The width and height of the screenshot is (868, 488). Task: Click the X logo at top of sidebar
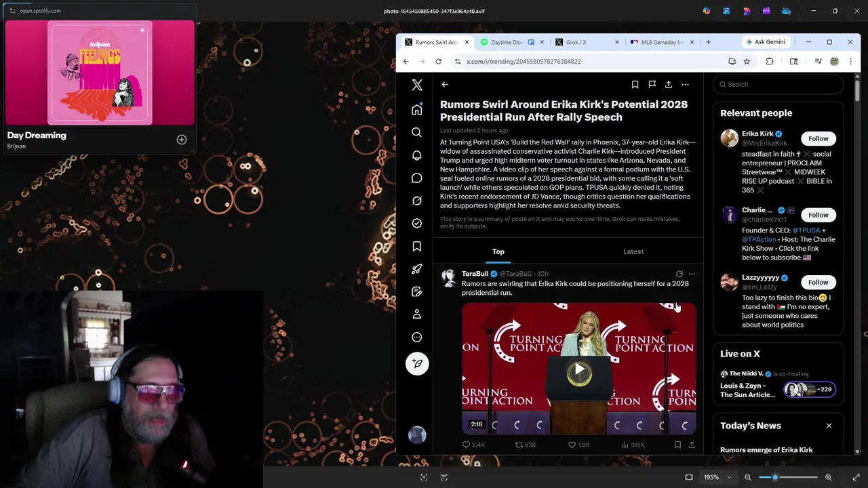point(417,85)
